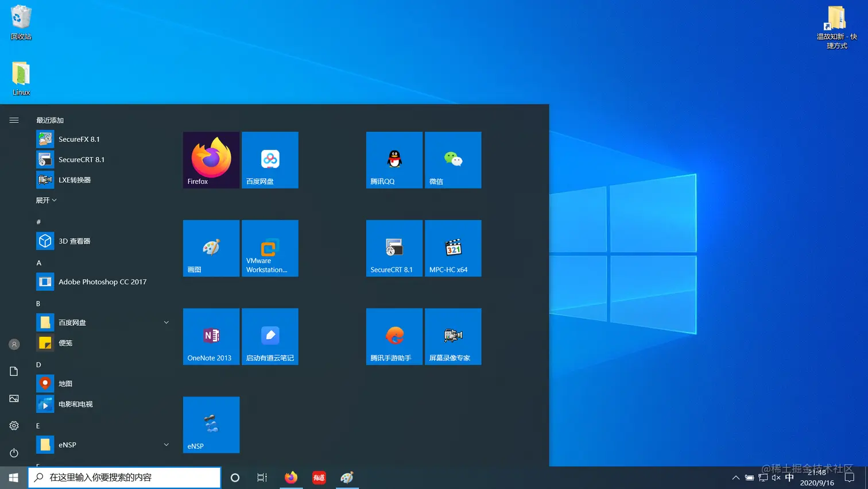The image size is (868, 489).
Task: Focus the taskbar search box
Action: pyautogui.click(x=125, y=478)
